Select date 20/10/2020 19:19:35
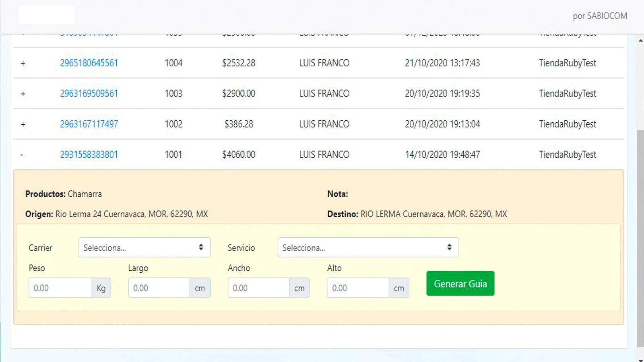 tap(442, 94)
